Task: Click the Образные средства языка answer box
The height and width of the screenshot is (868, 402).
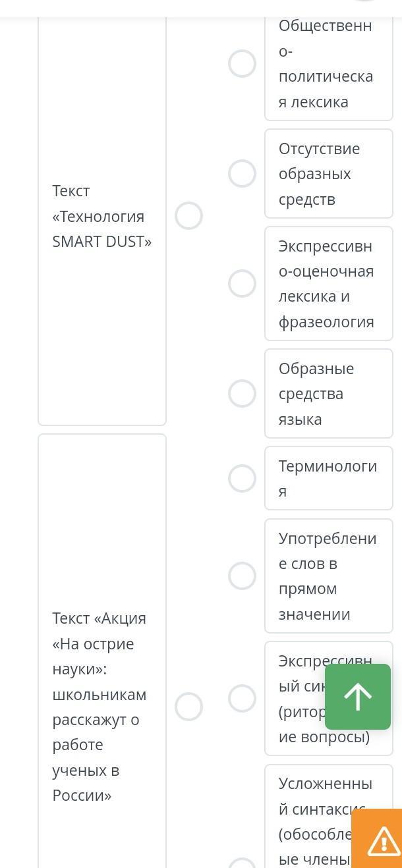Action: [328, 394]
